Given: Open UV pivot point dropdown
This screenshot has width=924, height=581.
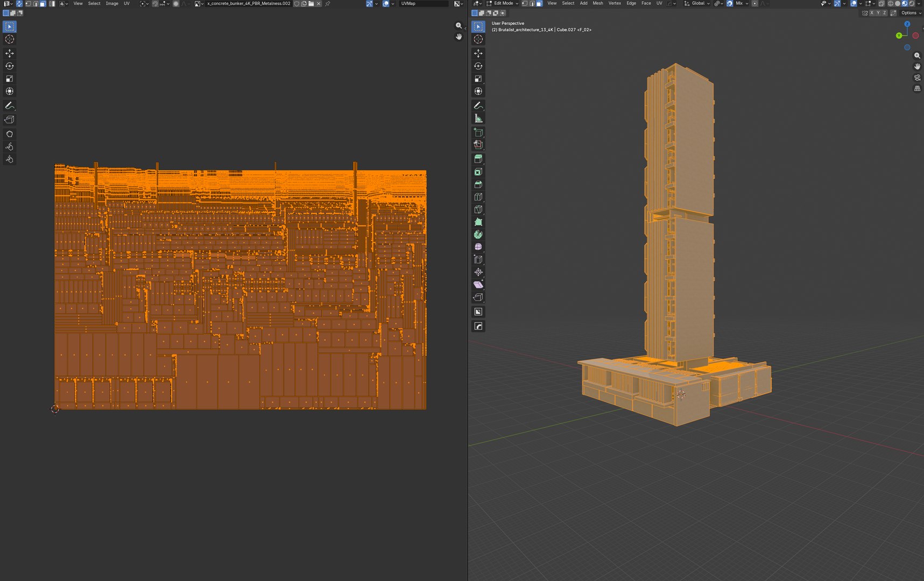Looking at the screenshot, I should [x=144, y=4].
